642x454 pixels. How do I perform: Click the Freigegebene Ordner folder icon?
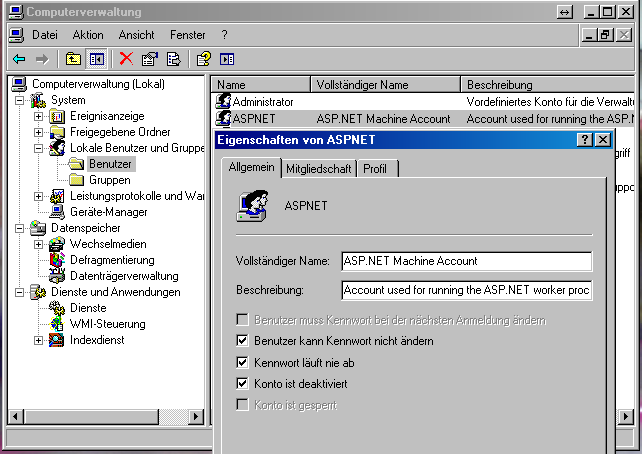[x=57, y=132]
